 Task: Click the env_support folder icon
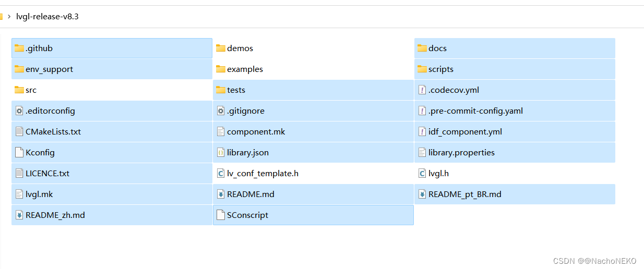click(x=19, y=69)
